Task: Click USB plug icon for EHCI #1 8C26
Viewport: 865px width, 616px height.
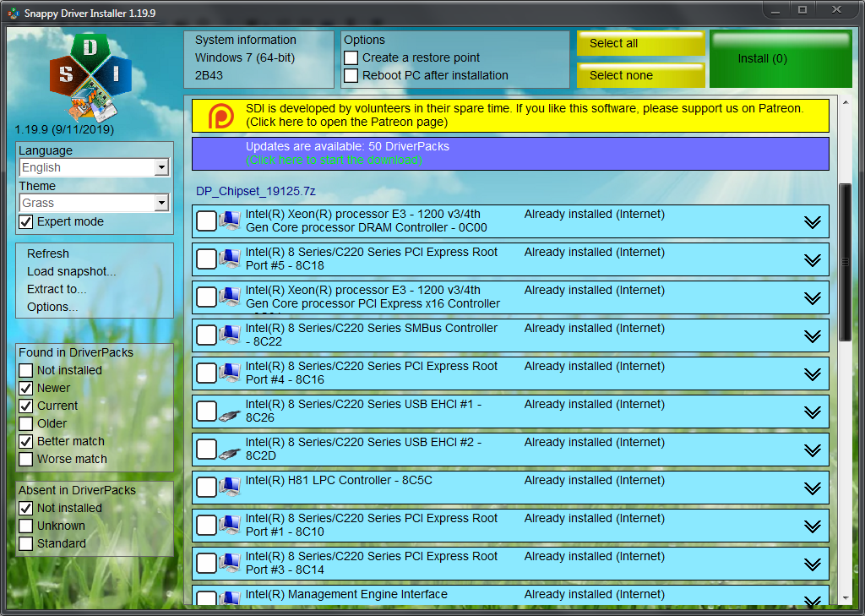Action: [x=230, y=415]
